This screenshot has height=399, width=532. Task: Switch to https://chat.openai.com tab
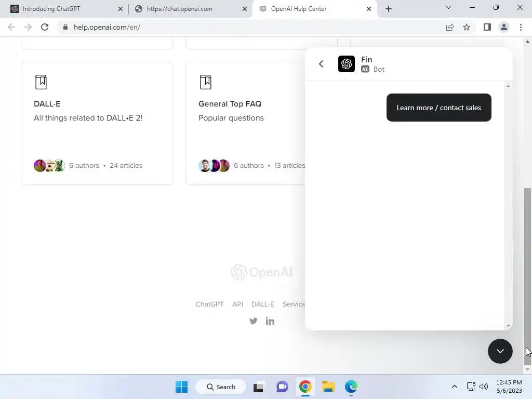tap(190, 9)
